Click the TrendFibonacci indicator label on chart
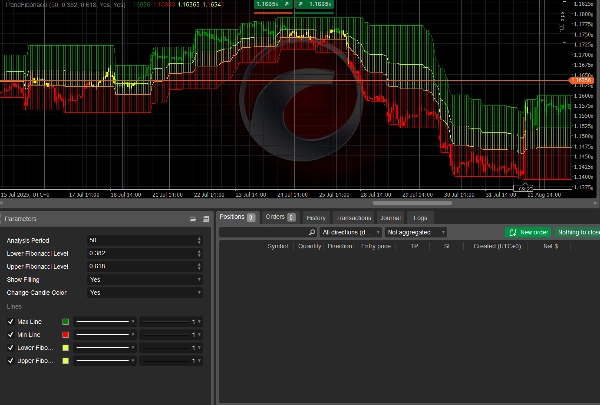 (x=65, y=5)
